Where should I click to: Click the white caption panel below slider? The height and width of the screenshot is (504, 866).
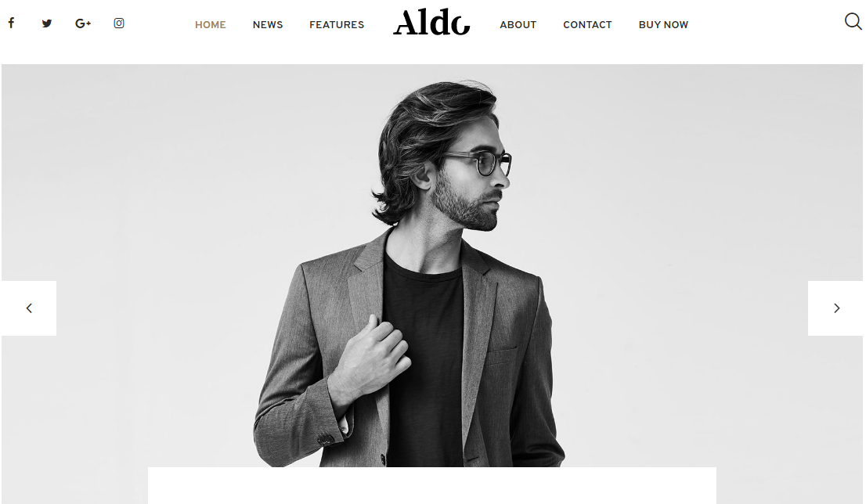(x=432, y=485)
